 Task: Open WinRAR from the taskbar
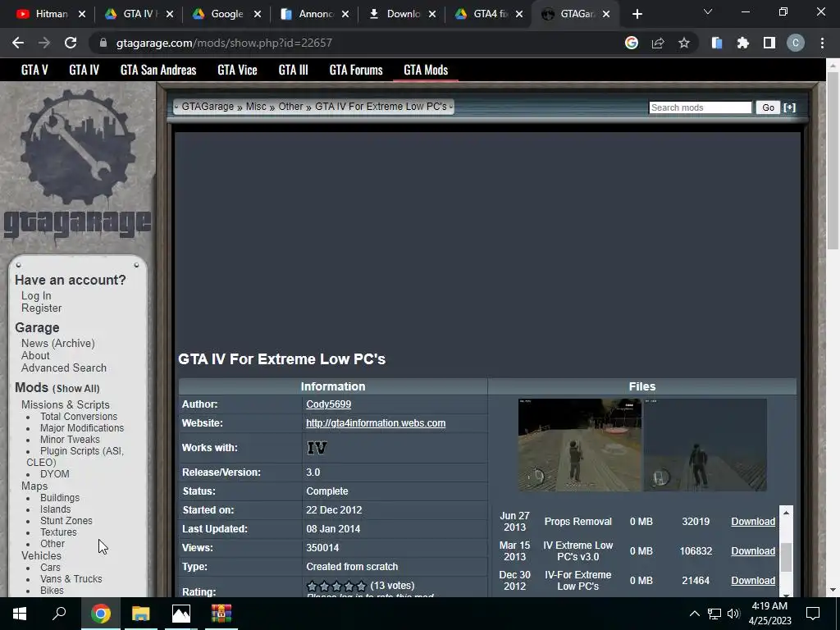pos(221,614)
